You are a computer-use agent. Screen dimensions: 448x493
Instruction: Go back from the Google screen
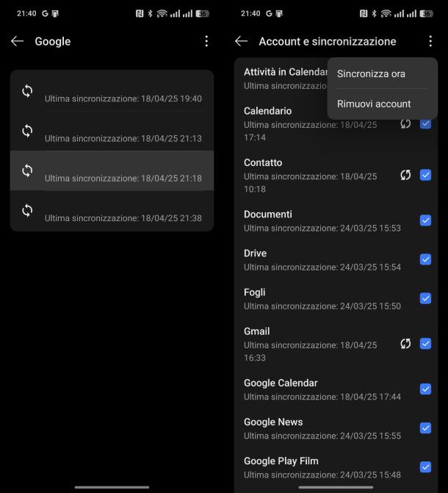[17, 41]
